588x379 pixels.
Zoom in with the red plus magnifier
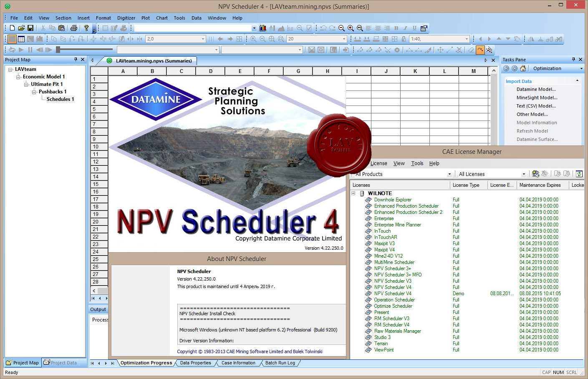click(351, 28)
